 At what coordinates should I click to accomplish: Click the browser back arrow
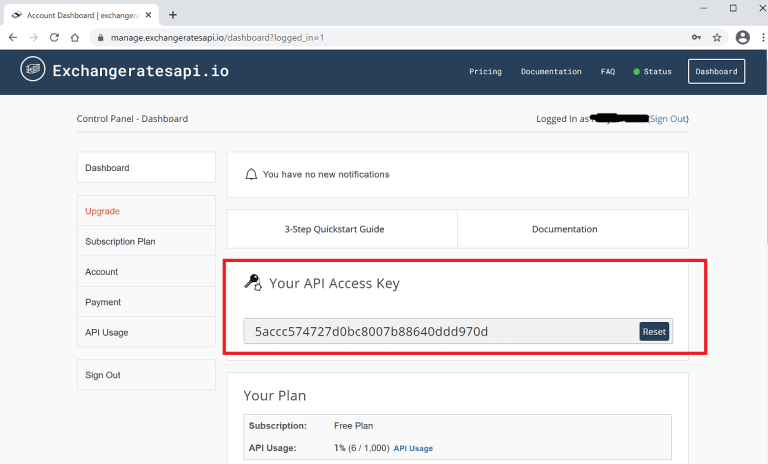click(13, 38)
